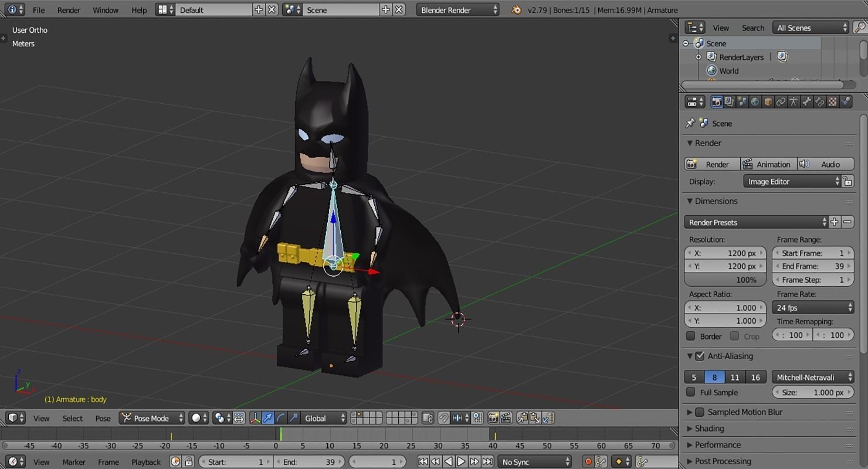Toggle automatic keyframe record button
Viewport: 868px width, 469px height.
tap(588, 462)
